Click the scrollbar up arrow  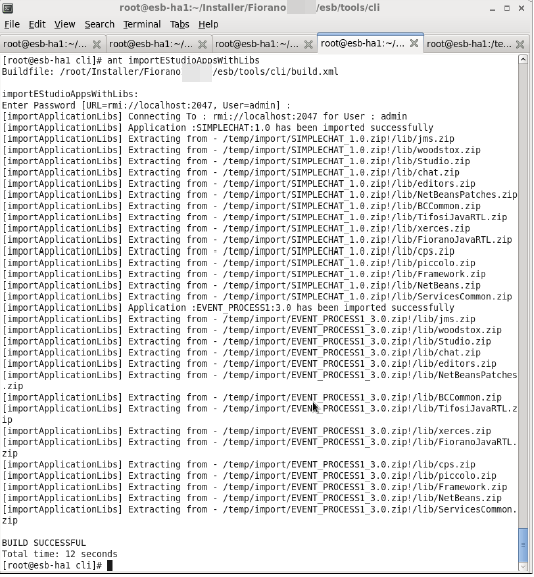pos(523,60)
